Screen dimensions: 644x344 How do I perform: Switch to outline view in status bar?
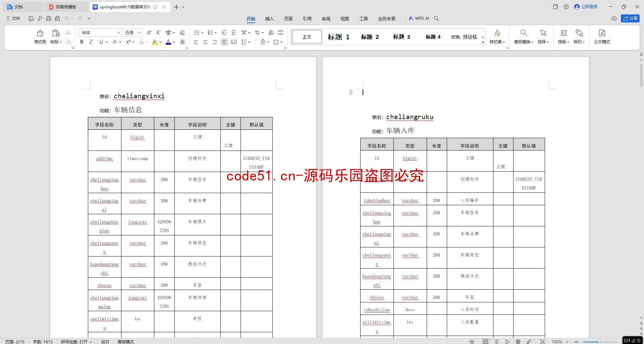coord(496,342)
